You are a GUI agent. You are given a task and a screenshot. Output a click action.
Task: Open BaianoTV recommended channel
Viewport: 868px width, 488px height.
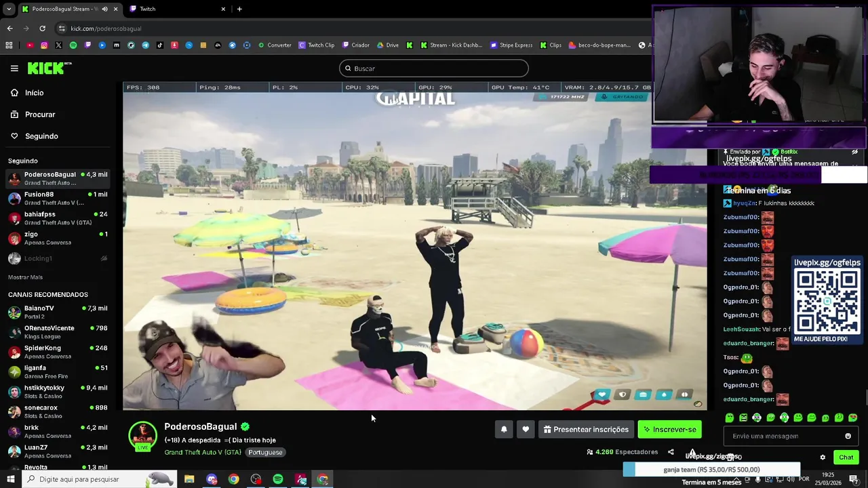pyautogui.click(x=58, y=312)
